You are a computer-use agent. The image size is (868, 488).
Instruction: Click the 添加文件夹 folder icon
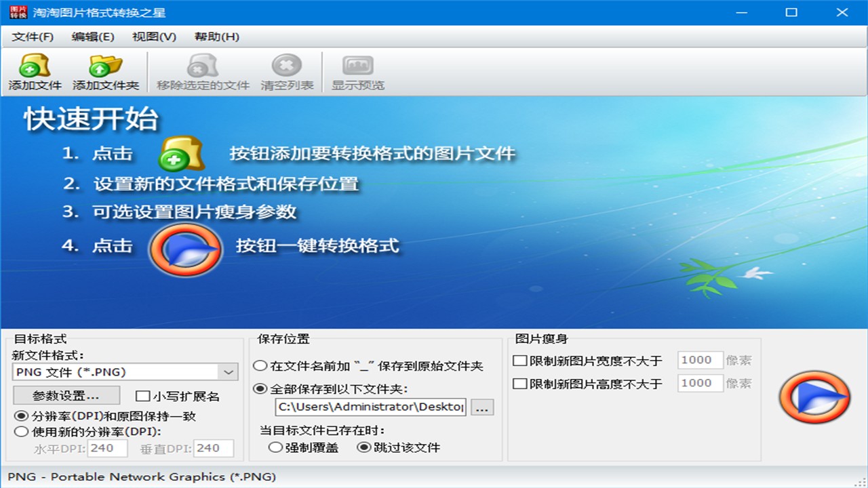[x=106, y=66]
